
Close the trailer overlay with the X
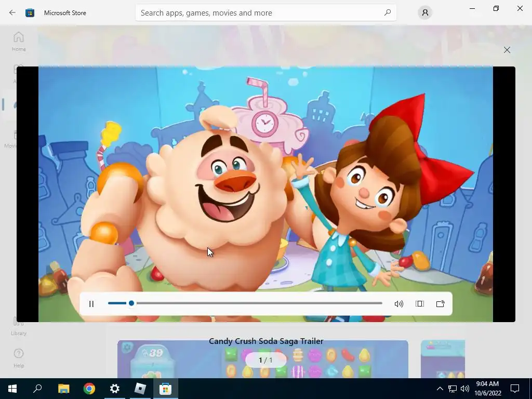507,50
